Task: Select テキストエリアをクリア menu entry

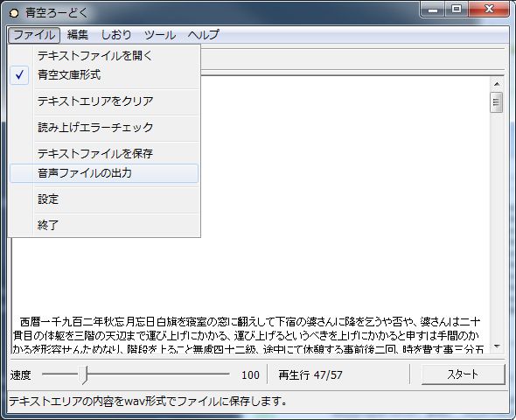Action: [104, 101]
